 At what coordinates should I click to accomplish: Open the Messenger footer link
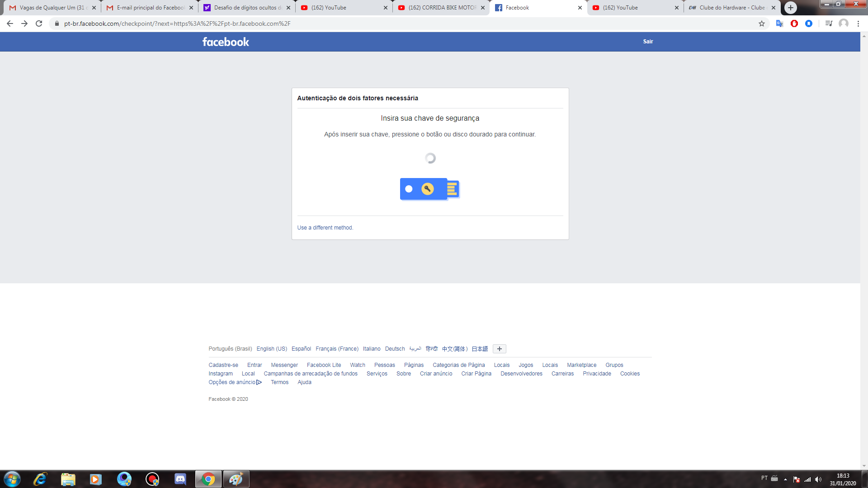(284, 365)
